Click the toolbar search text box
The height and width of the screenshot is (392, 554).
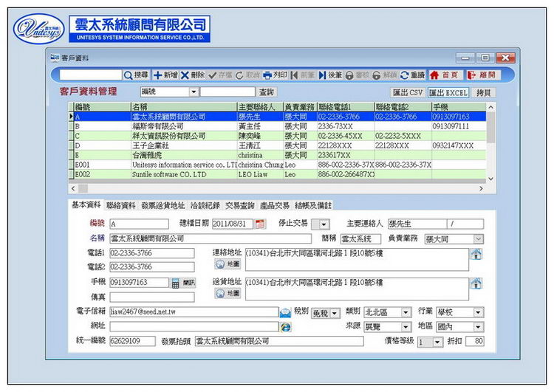pyautogui.click(x=90, y=75)
